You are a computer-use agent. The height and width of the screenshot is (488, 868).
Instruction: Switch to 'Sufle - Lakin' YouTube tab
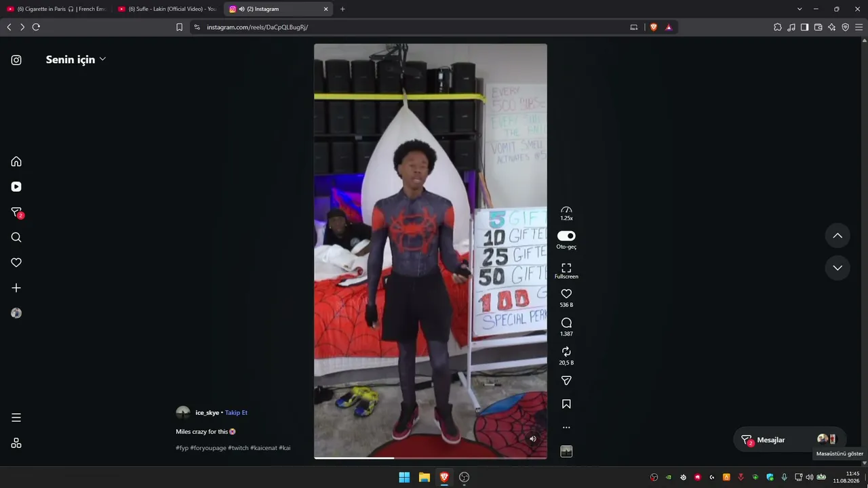point(167,9)
